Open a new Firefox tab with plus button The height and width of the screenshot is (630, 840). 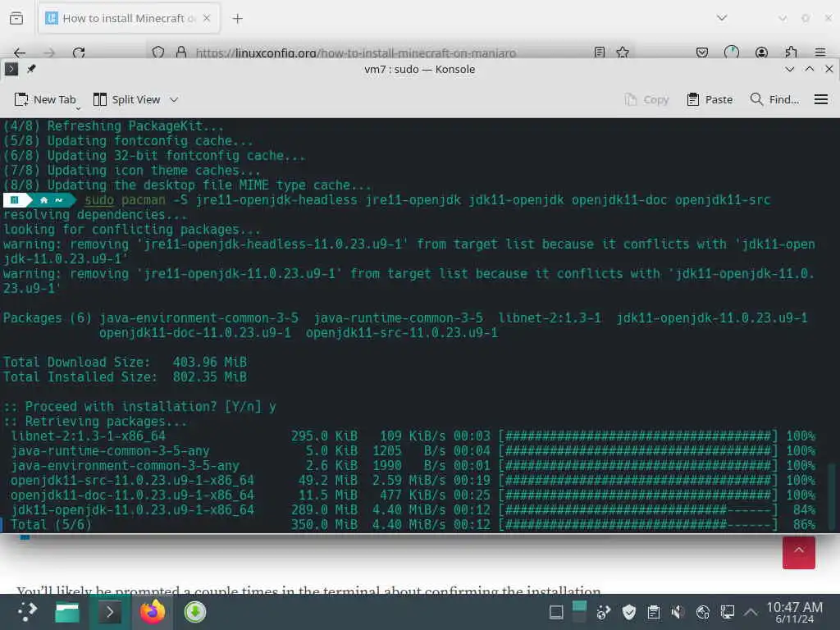pos(237,19)
